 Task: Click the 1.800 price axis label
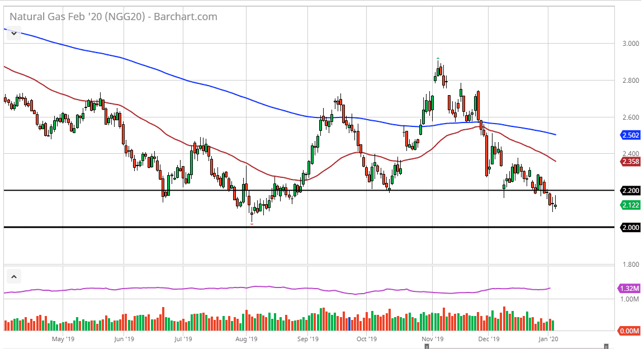click(631, 265)
